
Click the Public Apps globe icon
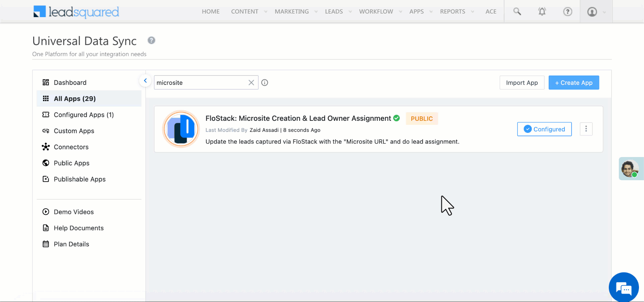[46, 163]
